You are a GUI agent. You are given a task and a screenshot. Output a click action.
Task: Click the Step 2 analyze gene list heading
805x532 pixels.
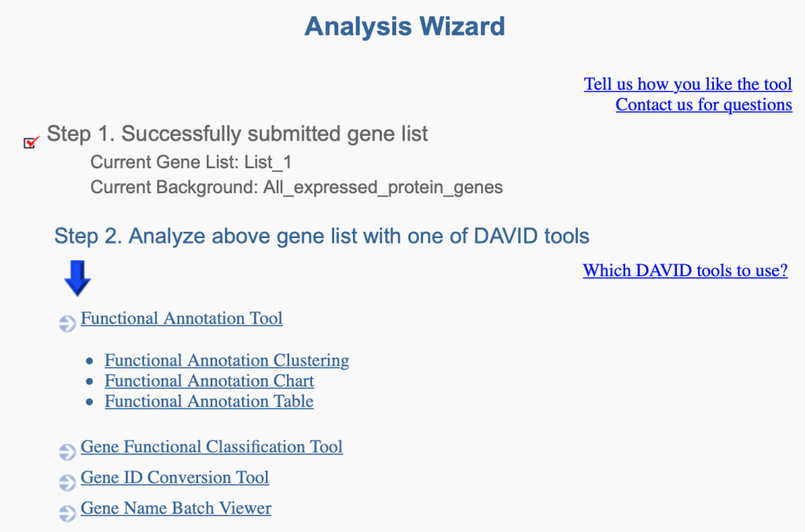[x=322, y=236]
